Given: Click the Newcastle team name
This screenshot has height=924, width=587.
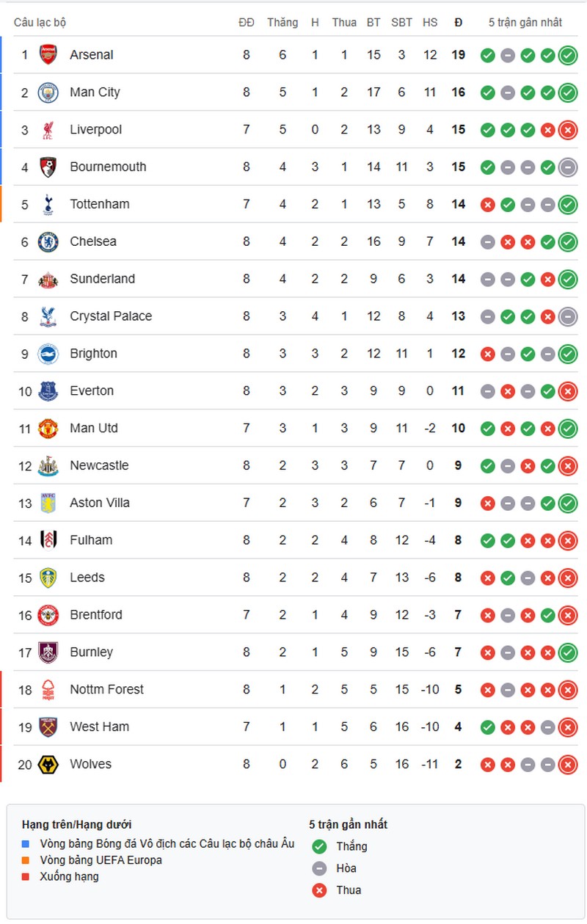Looking at the screenshot, I should [x=99, y=465].
